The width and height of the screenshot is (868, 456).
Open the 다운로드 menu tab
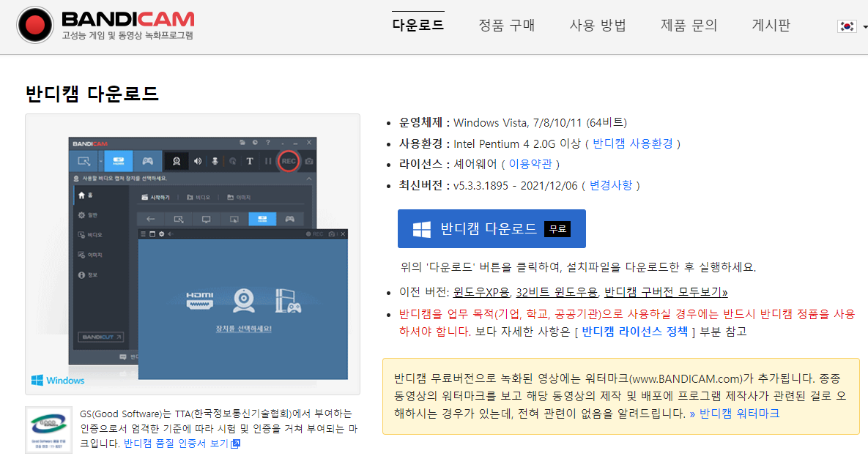pyautogui.click(x=418, y=26)
